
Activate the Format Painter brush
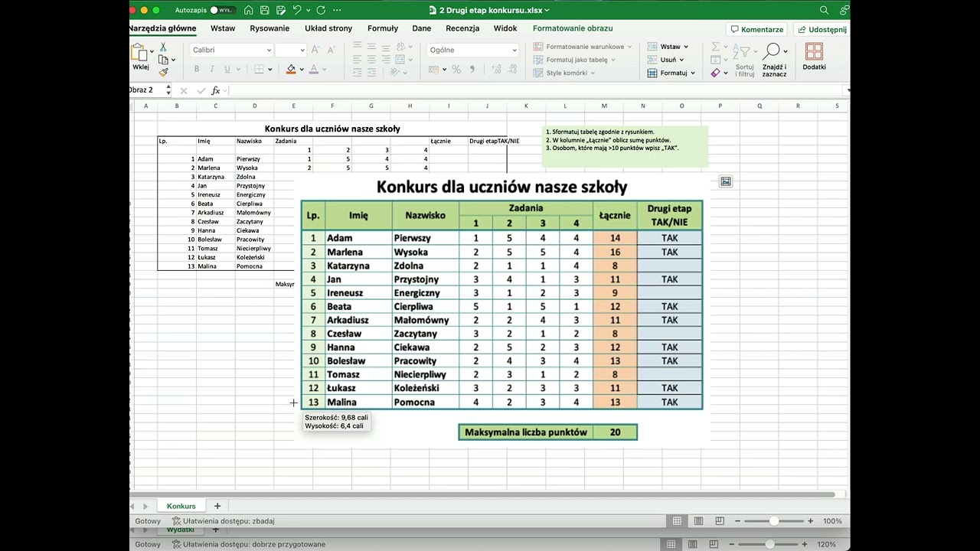pos(163,72)
